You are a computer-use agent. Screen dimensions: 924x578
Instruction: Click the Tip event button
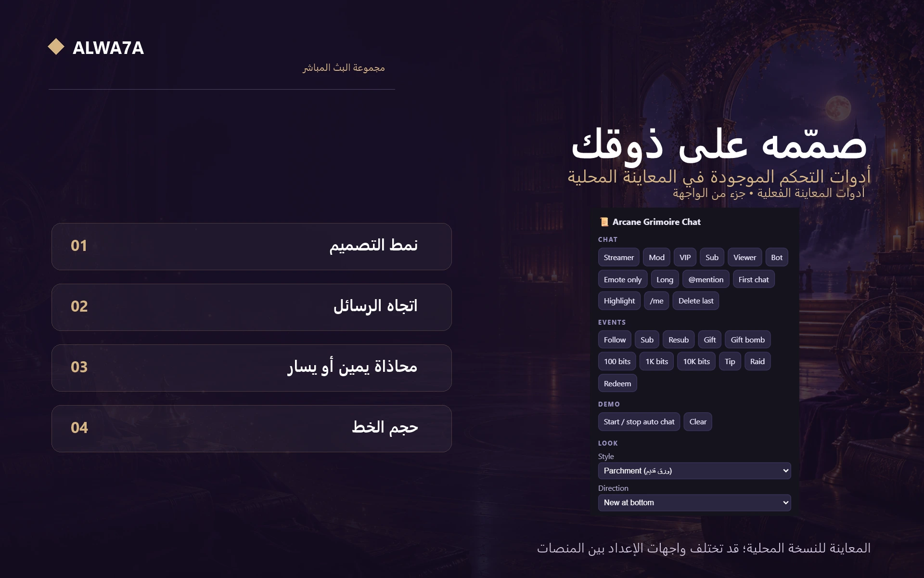tap(730, 362)
